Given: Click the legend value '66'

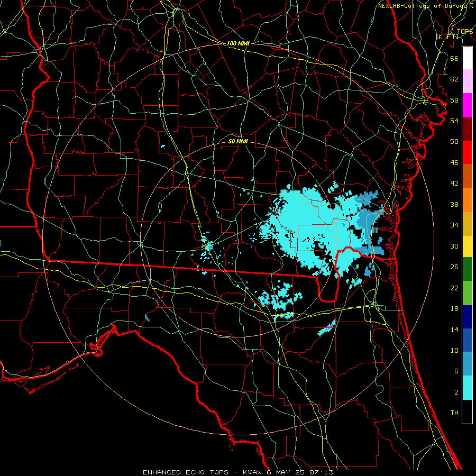Looking at the screenshot, I should point(454,58).
